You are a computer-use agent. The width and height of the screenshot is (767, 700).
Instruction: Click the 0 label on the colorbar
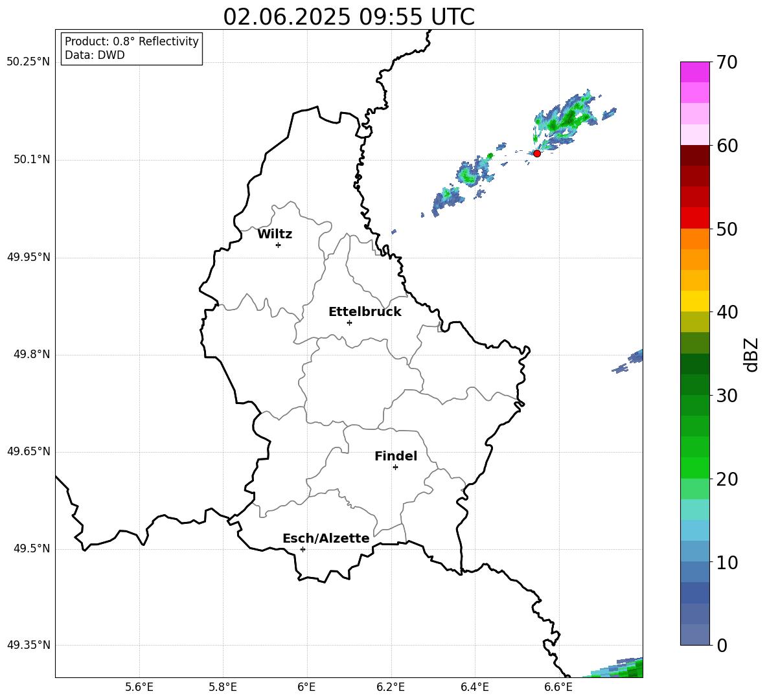pyautogui.click(x=722, y=645)
